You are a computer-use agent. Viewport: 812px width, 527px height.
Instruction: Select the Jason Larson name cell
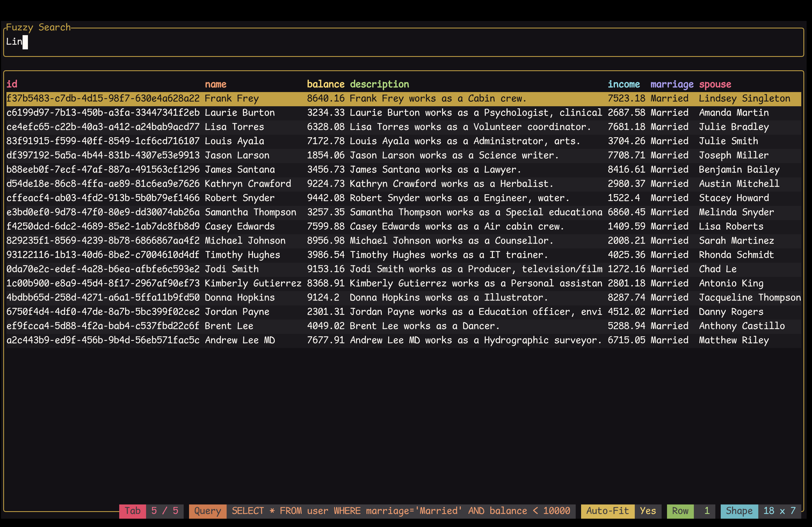pyautogui.click(x=237, y=155)
